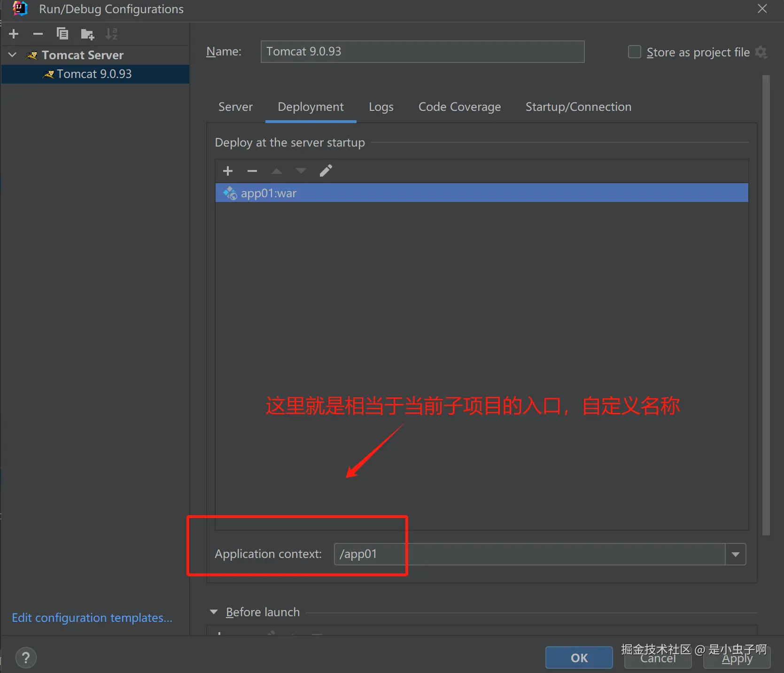Move deployment artifact down

pyautogui.click(x=301, y=171)
